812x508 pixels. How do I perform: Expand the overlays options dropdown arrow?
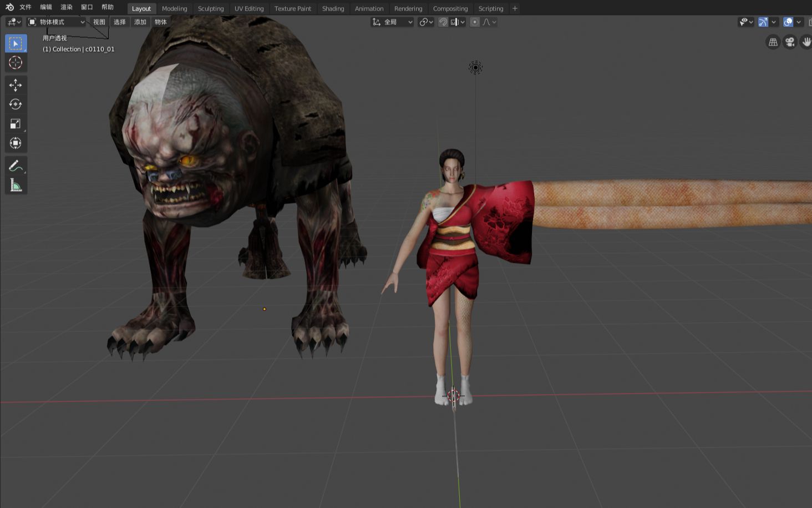(x=799, y=22)
